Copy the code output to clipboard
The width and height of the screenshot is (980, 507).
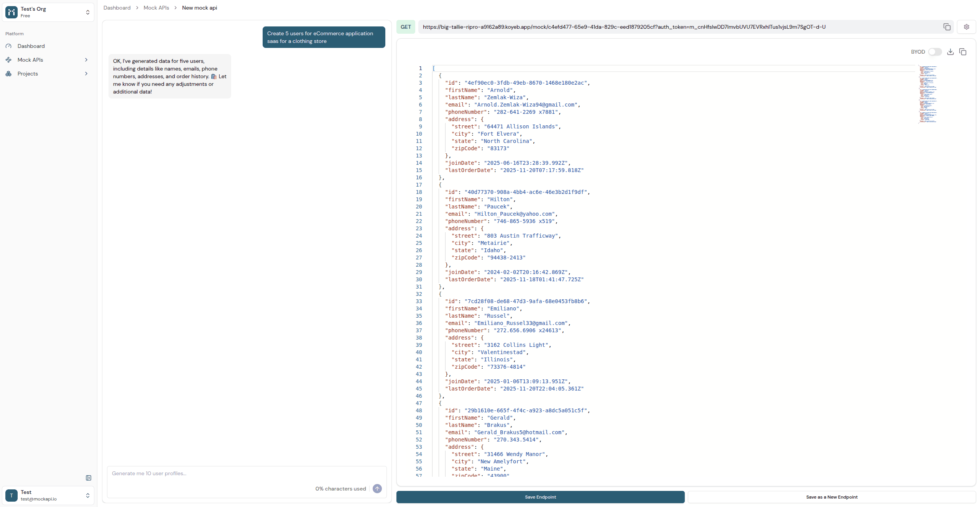tap(964, 51)
